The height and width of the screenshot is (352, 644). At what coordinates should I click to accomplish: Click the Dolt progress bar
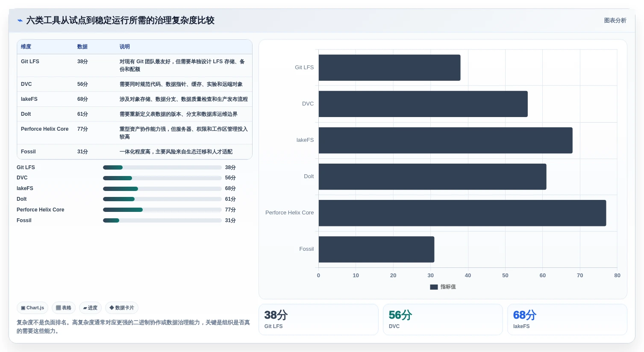(162, 199)
